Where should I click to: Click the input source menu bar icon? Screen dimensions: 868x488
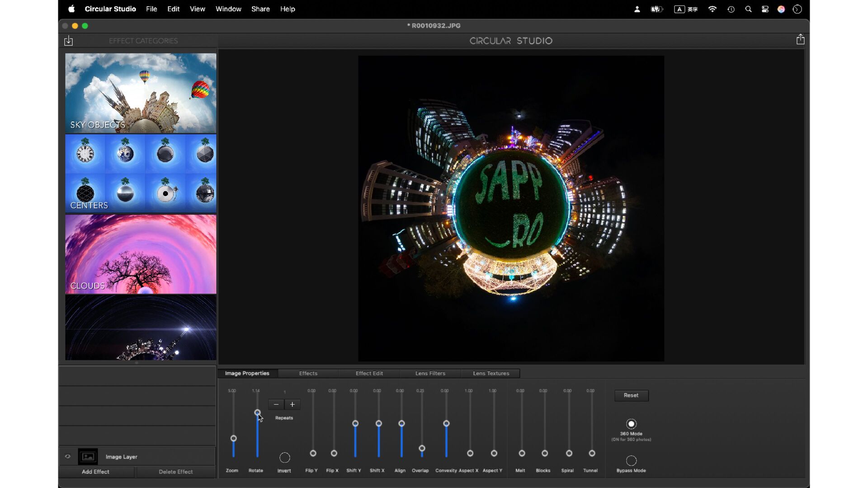click(x=686, y=9)
